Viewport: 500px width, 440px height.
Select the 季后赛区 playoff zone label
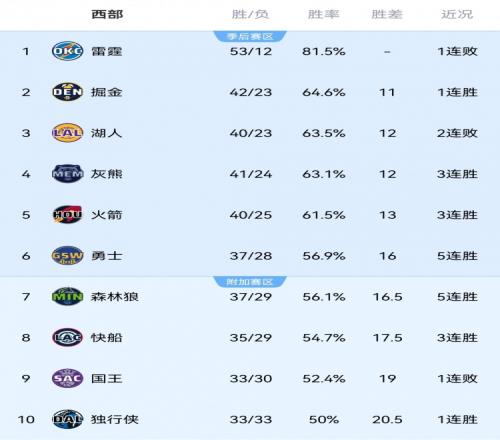[250, 36]
